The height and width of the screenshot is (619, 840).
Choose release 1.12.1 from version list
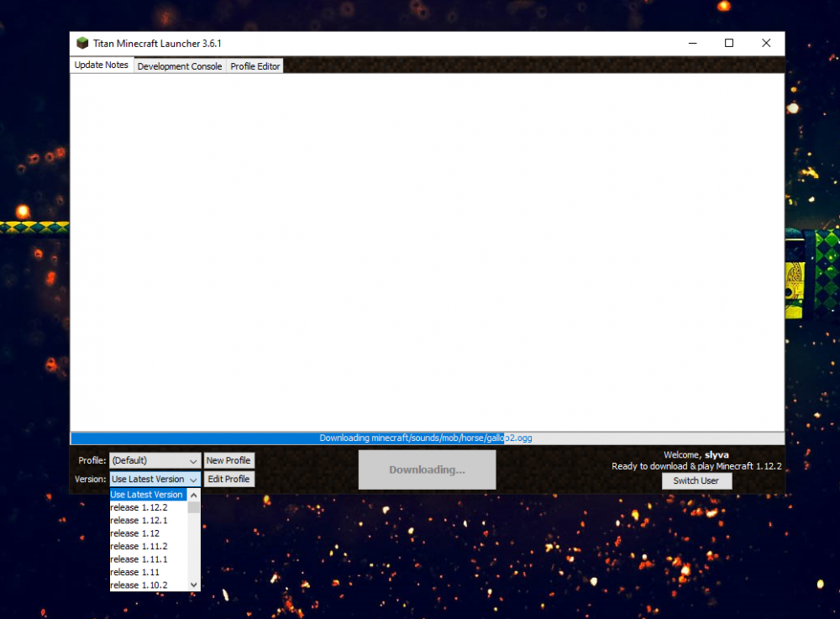(x=149, y=521)
